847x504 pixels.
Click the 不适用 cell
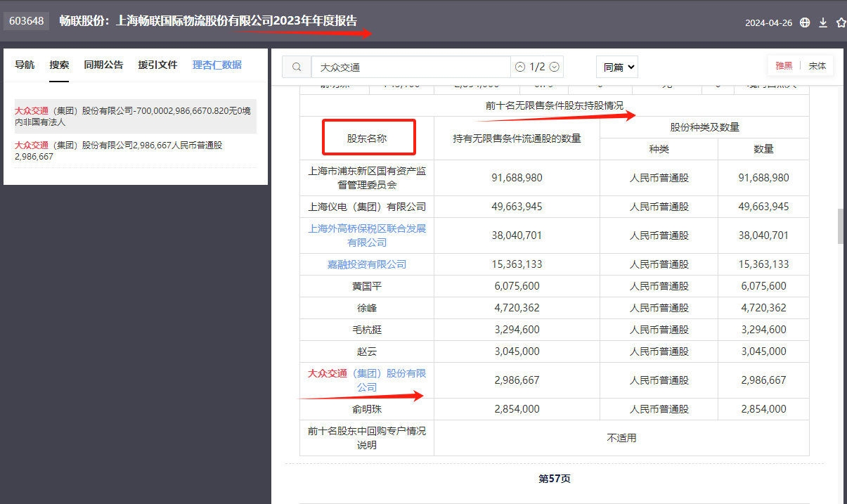point(621,438)
